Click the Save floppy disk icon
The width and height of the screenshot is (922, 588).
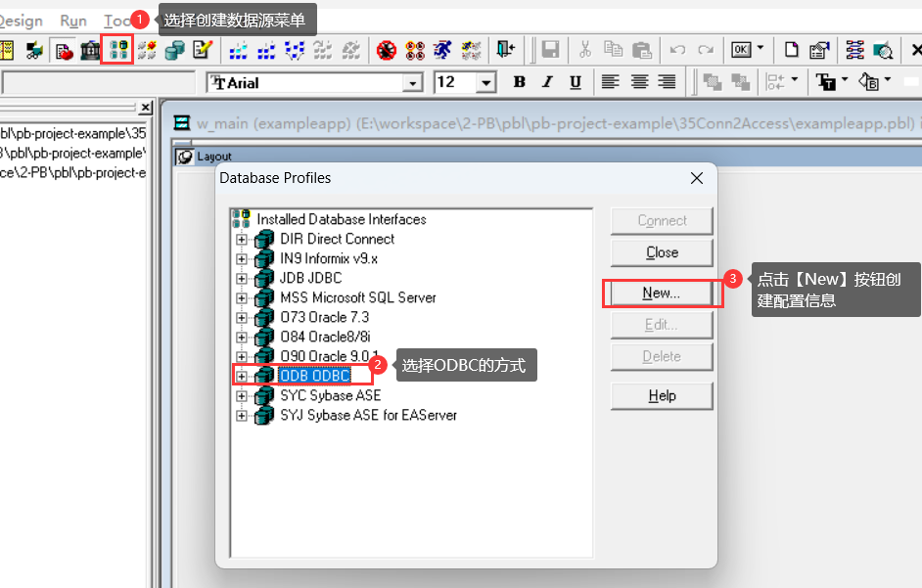[x=550, y=50]
